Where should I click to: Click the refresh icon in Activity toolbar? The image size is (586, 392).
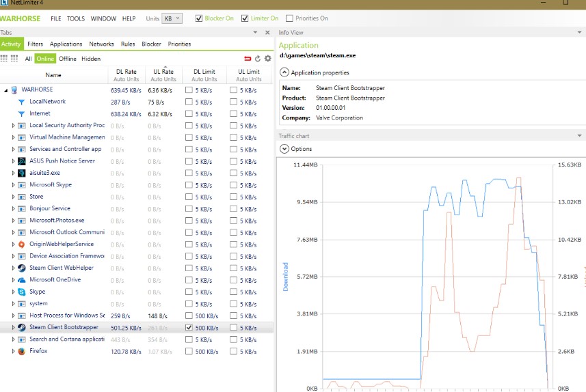click(x=258, y=59)
